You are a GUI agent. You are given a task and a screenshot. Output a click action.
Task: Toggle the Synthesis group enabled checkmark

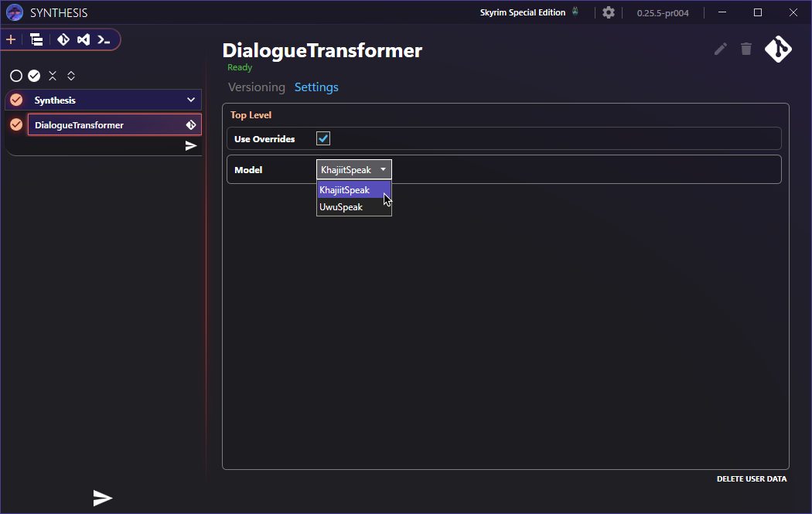point(16,100)
